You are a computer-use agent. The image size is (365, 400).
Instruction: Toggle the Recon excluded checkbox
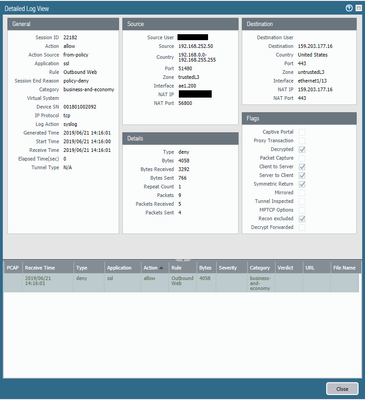(x=302, y=219)
